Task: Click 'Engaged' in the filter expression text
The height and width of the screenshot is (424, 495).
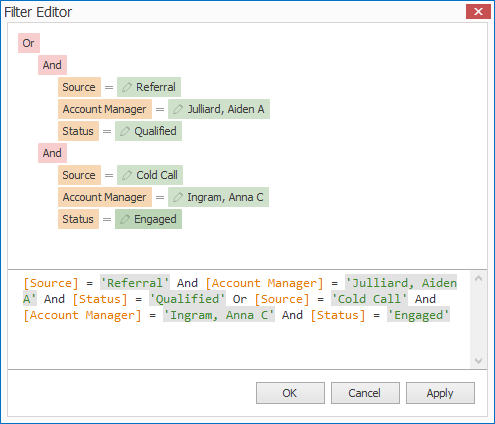Action: pyautogui.click(x=418, y=315)
